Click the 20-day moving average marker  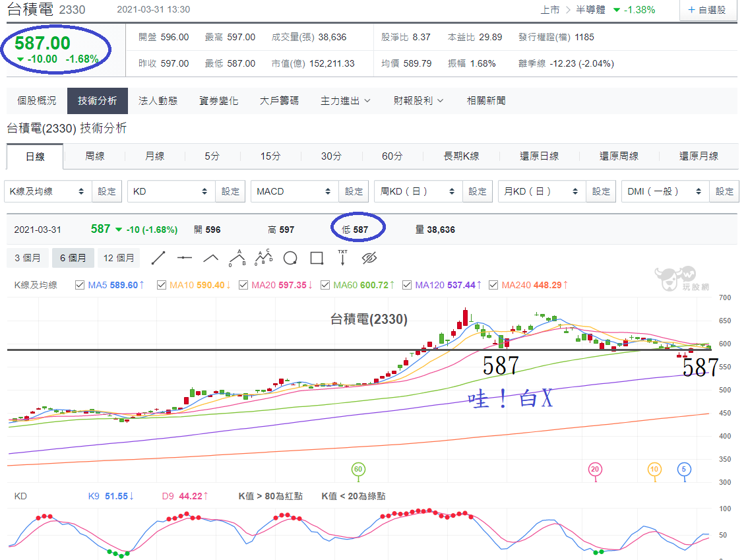[595, 470]
